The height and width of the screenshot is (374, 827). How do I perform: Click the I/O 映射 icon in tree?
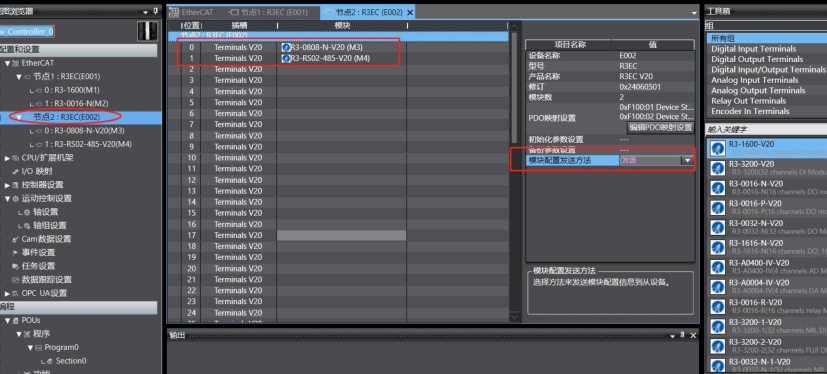[x=15, y=171]
